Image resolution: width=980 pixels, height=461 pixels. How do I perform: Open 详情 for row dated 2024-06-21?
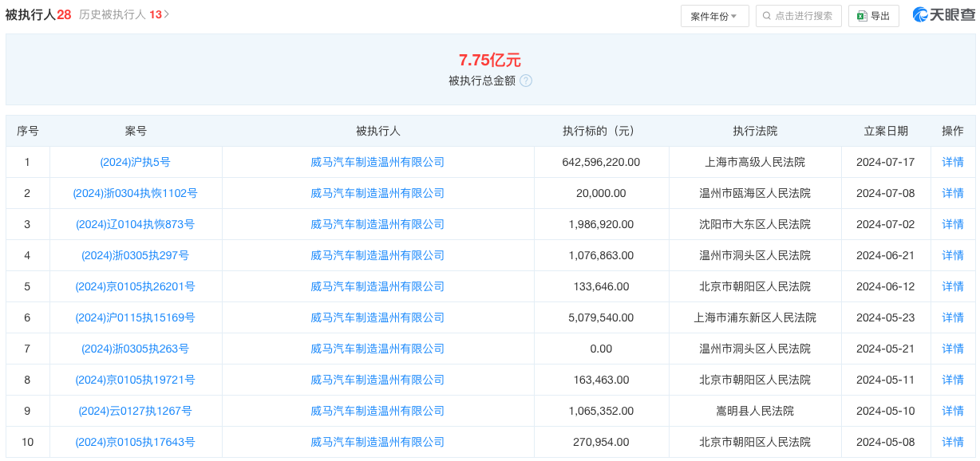(x=953, y=255)
